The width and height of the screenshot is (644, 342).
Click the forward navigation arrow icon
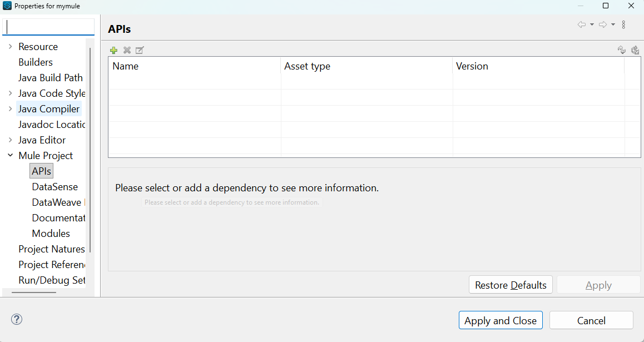coord(603,24)
